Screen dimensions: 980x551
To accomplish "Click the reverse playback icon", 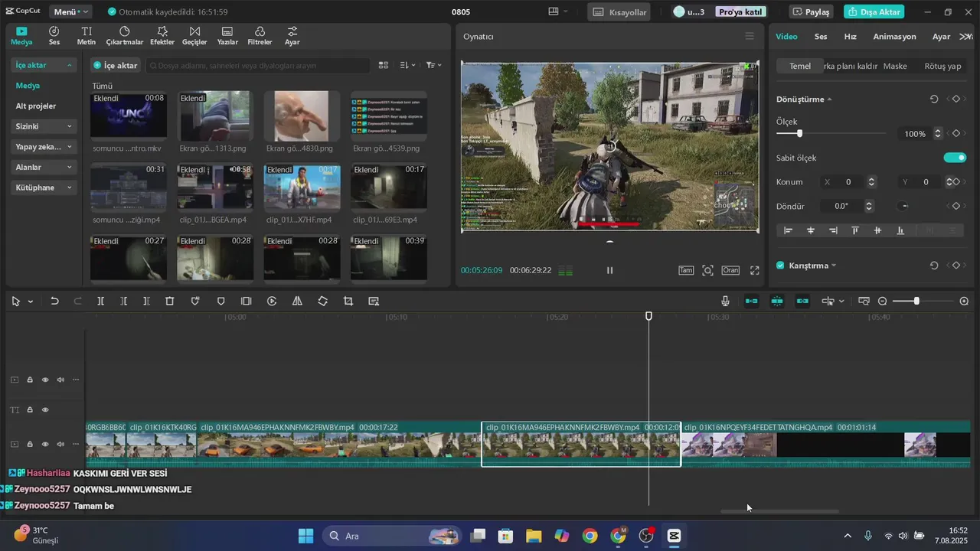I will pyautogui.click(x=272, y=302).
